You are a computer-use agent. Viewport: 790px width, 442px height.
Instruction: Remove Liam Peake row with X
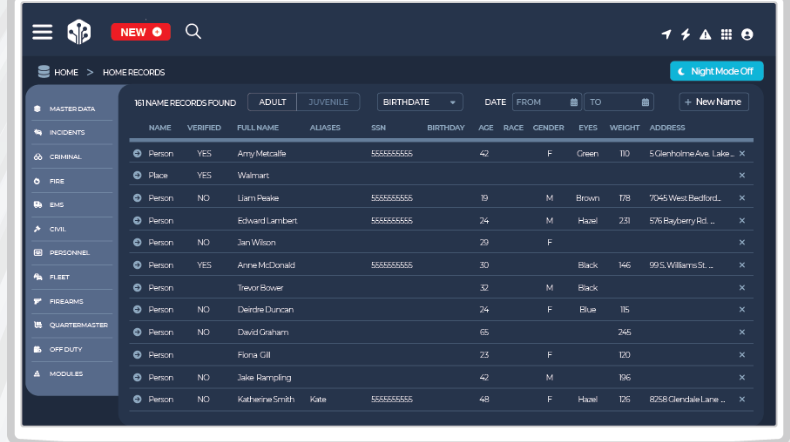[742, 198]
